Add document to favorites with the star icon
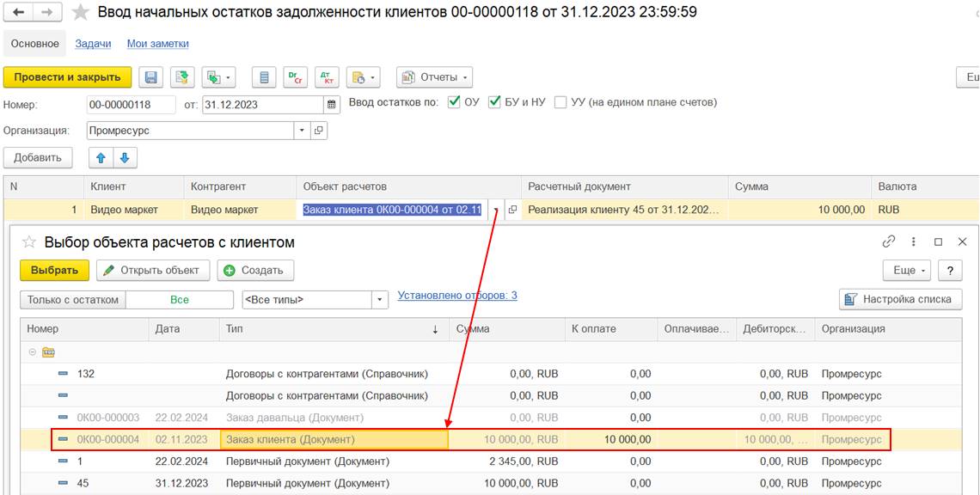The height and width of the screenshot is (495, 980). [x=80, y=13]
